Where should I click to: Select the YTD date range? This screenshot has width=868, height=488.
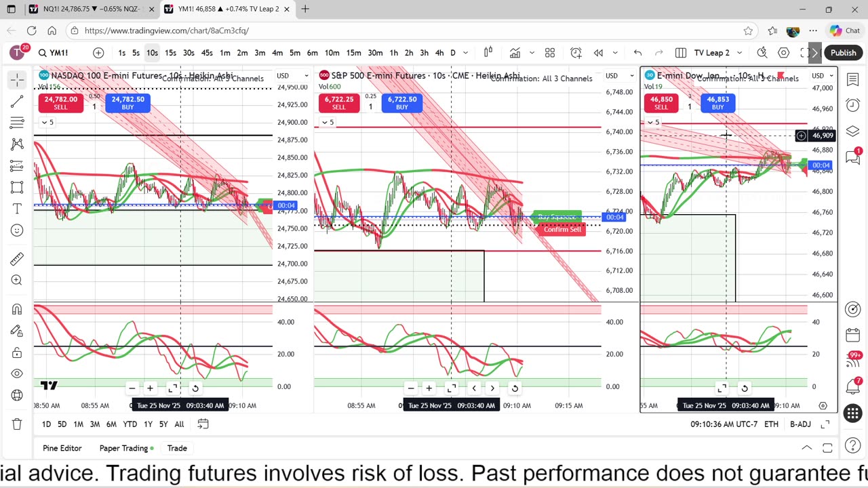click(130, 424)
